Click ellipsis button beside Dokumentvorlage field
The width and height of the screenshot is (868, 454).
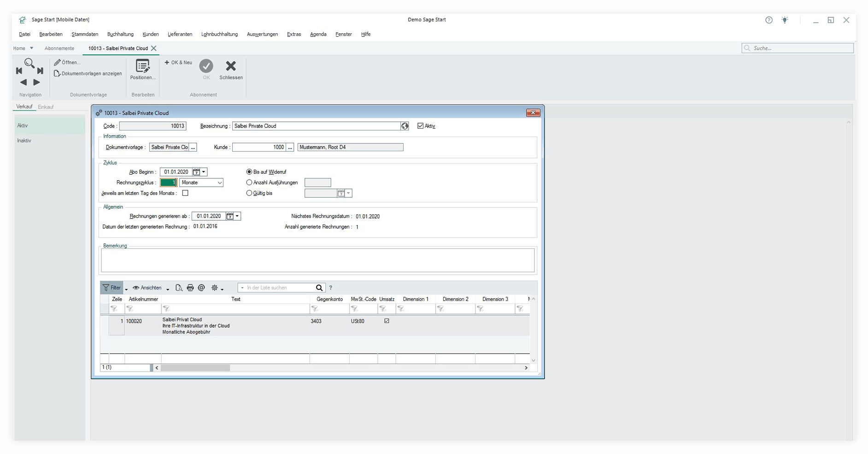[x=193, y=147]
